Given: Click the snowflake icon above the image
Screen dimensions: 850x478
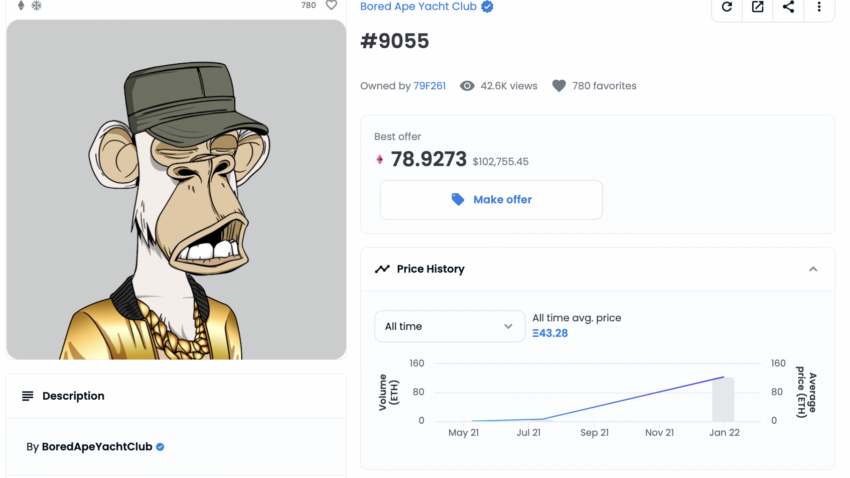Looking at the screenshot, I should pos(37,5).
